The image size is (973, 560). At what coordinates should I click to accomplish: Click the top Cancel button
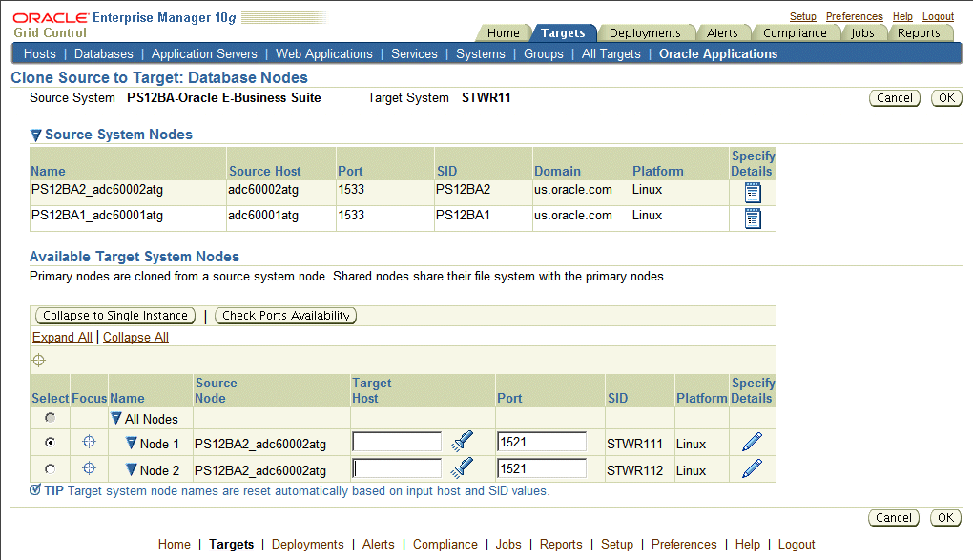coord(894,98)
